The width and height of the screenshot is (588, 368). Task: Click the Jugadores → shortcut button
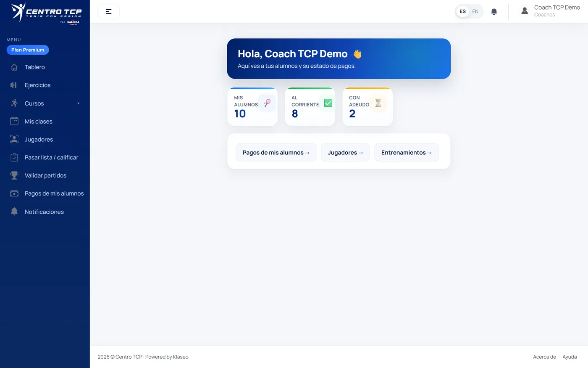click(x=345, y=152)
